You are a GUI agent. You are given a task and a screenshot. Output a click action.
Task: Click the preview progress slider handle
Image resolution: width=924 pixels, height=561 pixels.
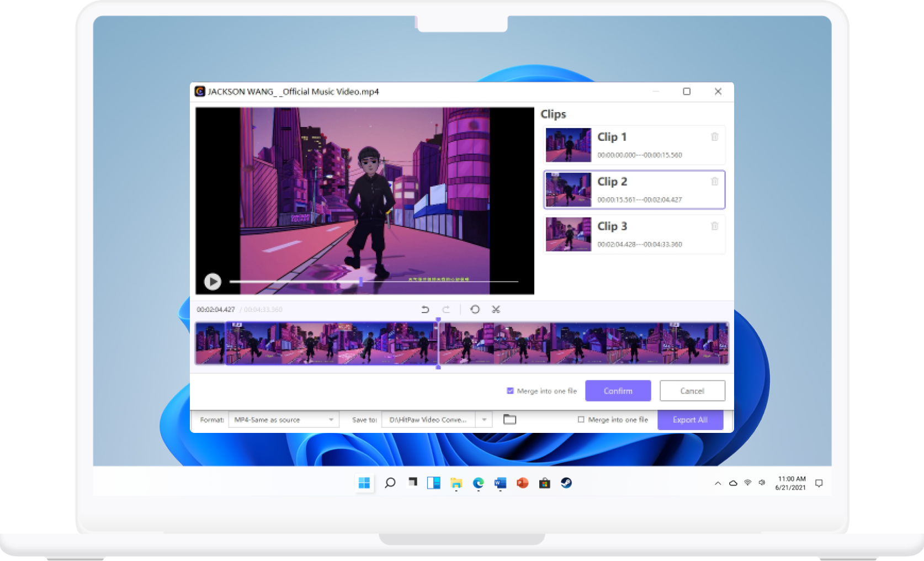coord(360,282)
